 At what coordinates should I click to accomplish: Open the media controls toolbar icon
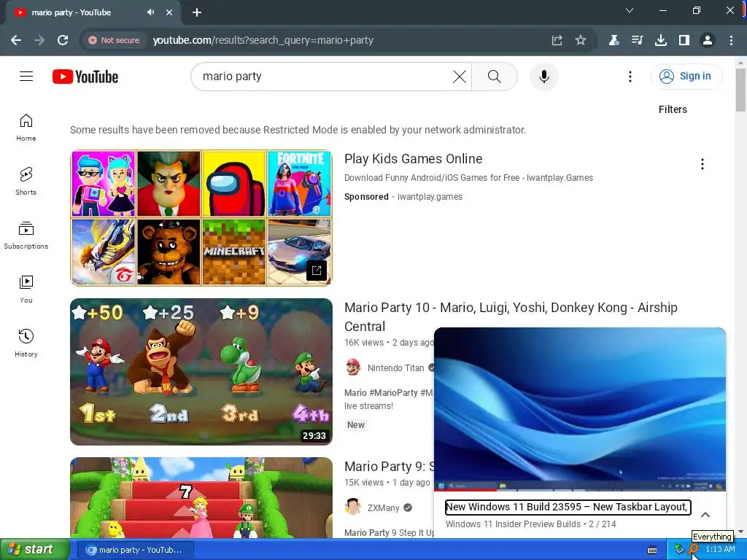point(637,40)
